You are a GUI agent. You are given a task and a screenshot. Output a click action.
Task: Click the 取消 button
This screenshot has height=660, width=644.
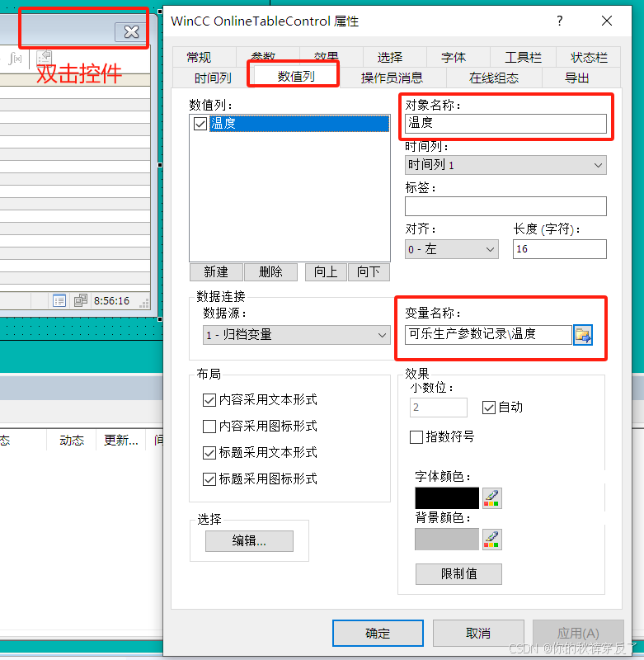(478, 633)
